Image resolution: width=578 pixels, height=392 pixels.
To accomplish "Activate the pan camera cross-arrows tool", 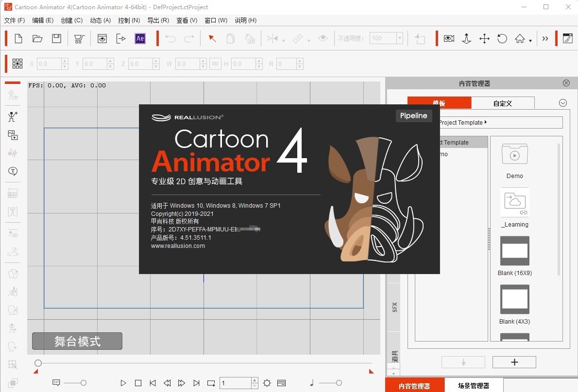I will tap(484, 38).
